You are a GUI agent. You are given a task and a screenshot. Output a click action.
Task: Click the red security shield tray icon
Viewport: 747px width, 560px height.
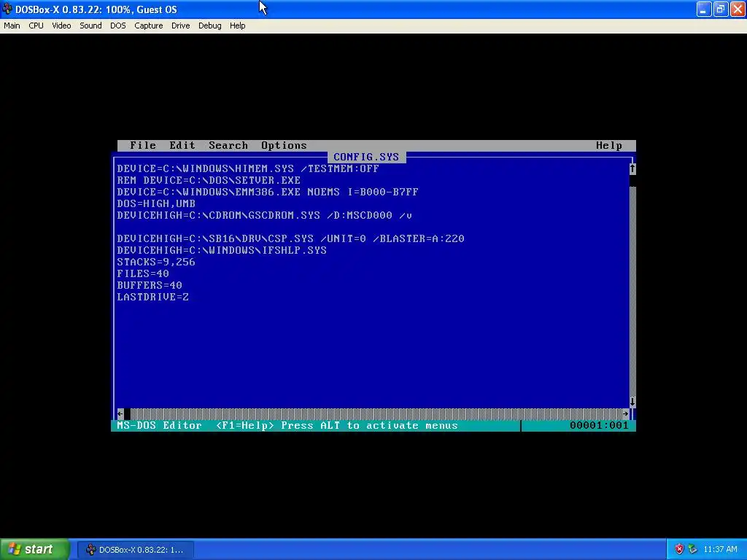(x=679, y=550)
